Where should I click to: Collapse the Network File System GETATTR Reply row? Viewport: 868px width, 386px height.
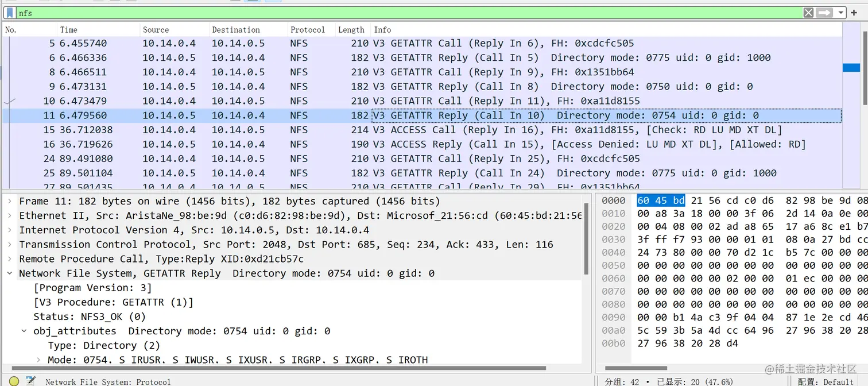tap(10, 273)
